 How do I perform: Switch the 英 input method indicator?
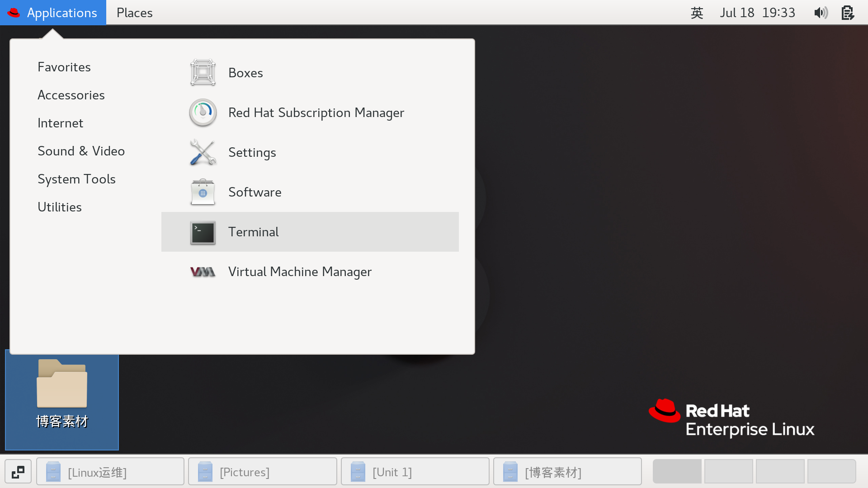tap(697, 13)
